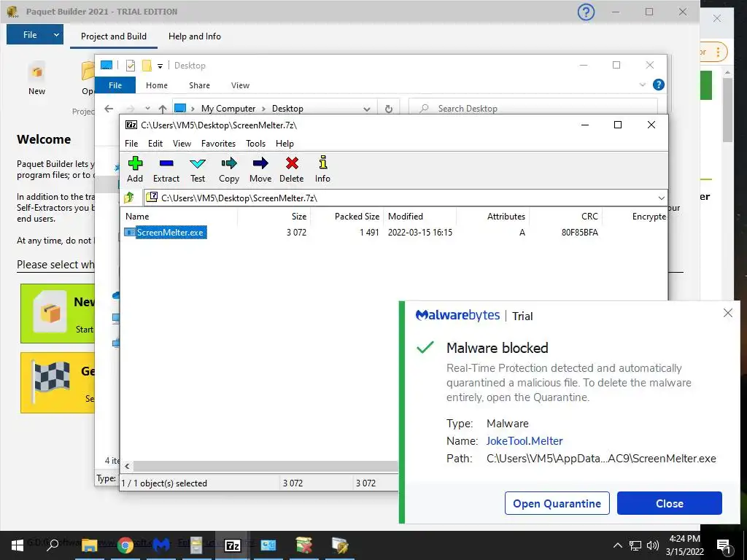This screenshot has width=747, height=560.
Task: Click the Paquet Builder File button
Action: pyautogui.click(x=29, y=35)
